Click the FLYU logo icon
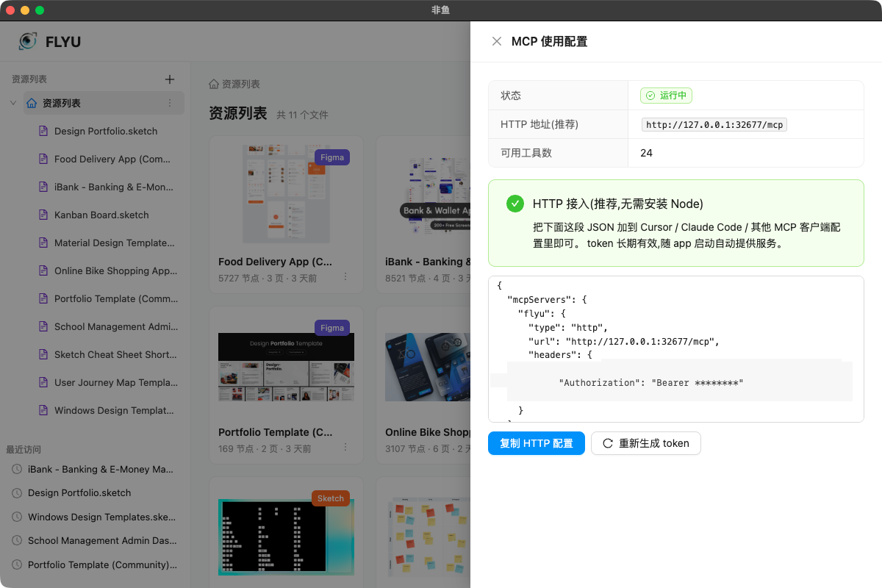Screen dimensions: 882x588 [x=28, y=41]
